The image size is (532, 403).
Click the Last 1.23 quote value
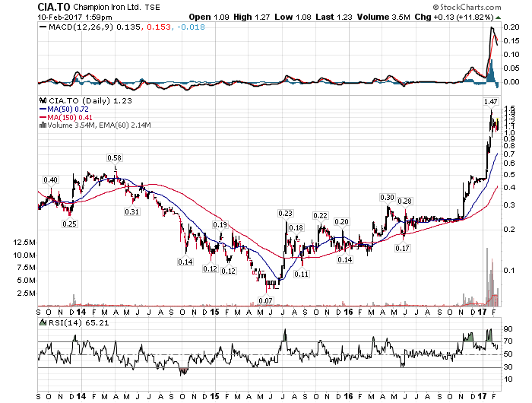[x=334, y=17]
